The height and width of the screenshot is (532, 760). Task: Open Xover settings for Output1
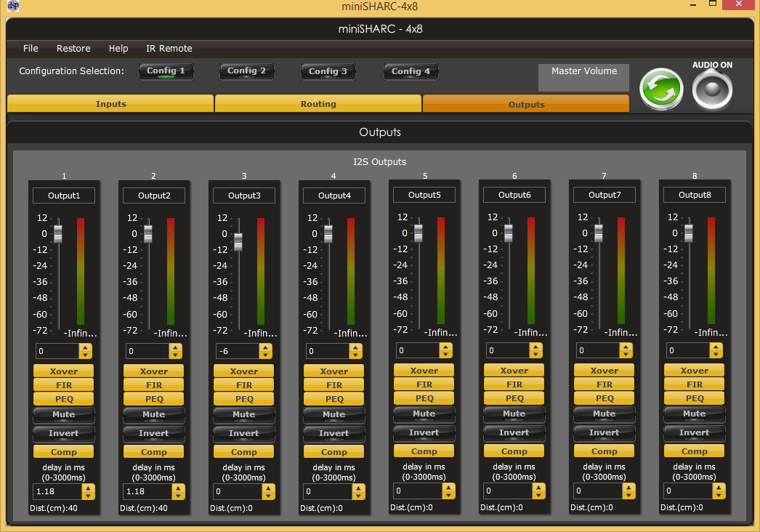[x=63, y=371]
